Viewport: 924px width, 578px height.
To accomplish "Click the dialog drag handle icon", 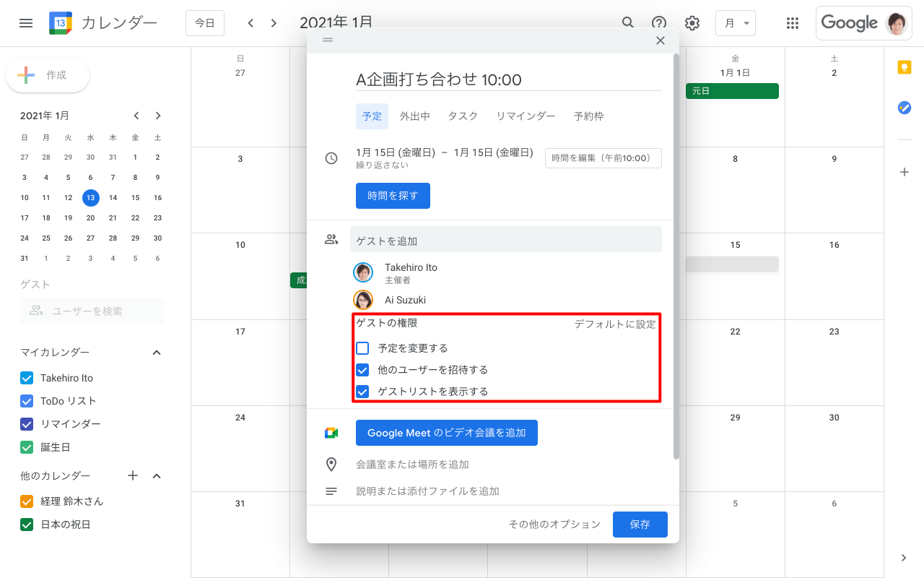I will 328,40.
